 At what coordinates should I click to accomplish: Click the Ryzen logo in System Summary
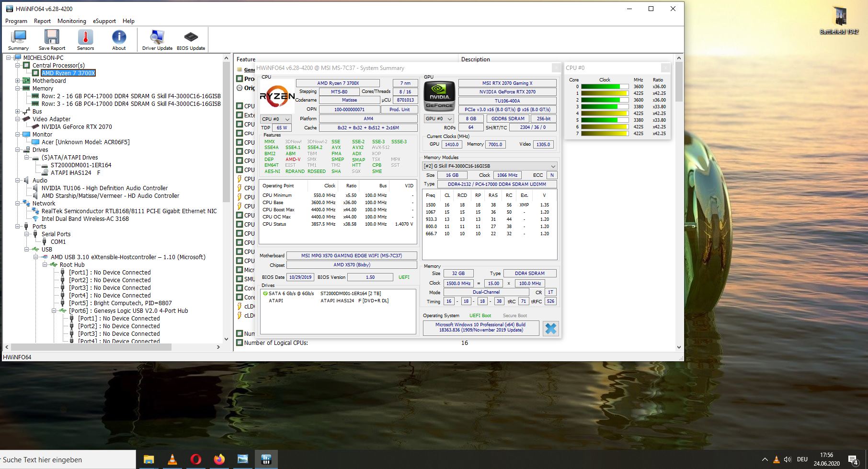pyautogui.click(x=277, y=96)
